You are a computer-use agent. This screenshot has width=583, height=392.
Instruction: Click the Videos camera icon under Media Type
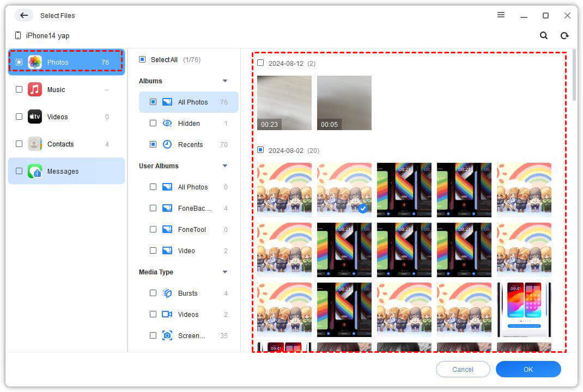coord(167,314)
